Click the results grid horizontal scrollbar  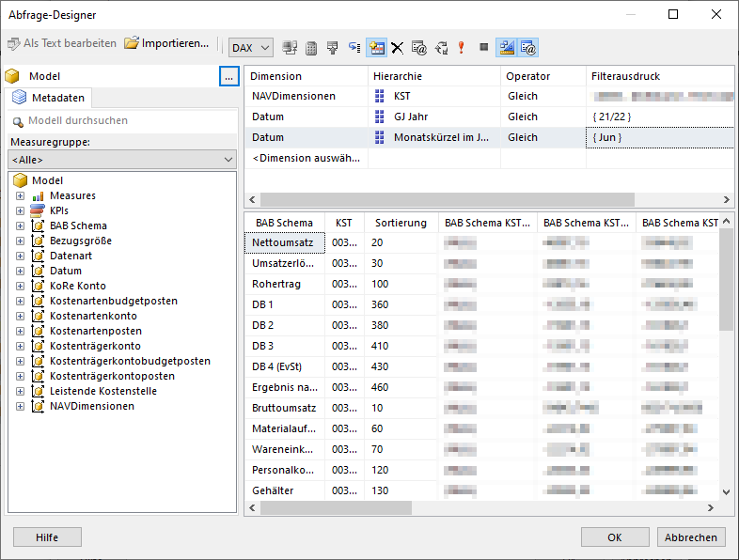pyautogui.click(x=336, y=507)
